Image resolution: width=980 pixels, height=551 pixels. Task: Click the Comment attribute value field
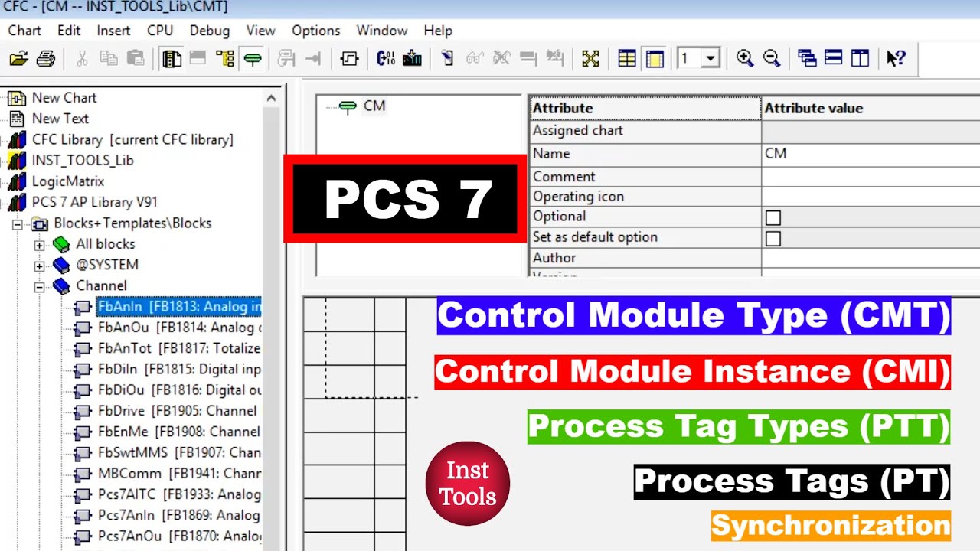pyautogui.click(x=871, y=177)
